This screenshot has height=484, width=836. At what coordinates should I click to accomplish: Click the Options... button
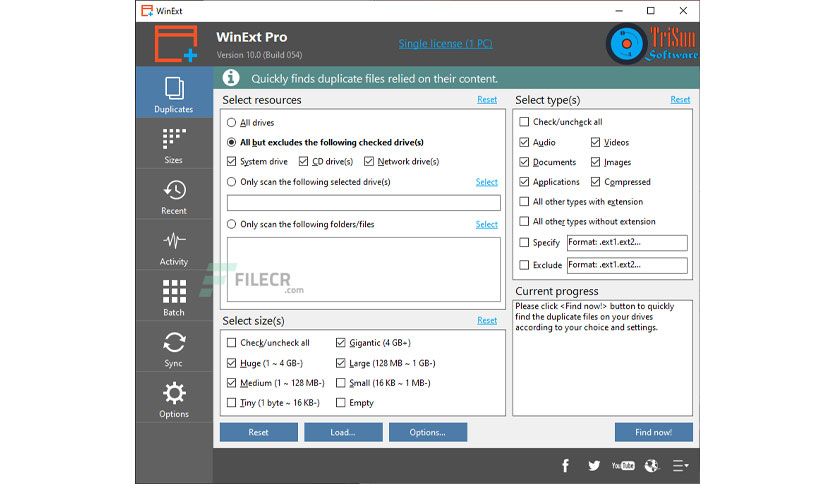click(x=428, y=432)
